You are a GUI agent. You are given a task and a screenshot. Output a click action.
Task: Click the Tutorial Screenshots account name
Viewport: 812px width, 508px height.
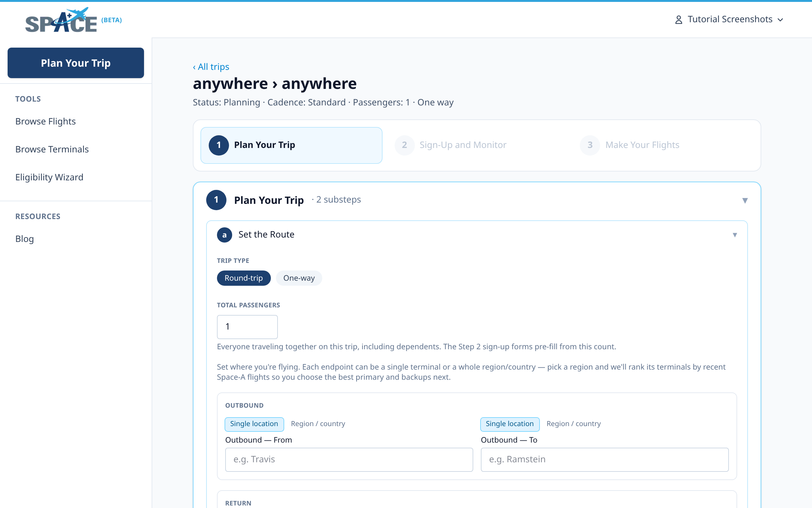pos(730,19)
